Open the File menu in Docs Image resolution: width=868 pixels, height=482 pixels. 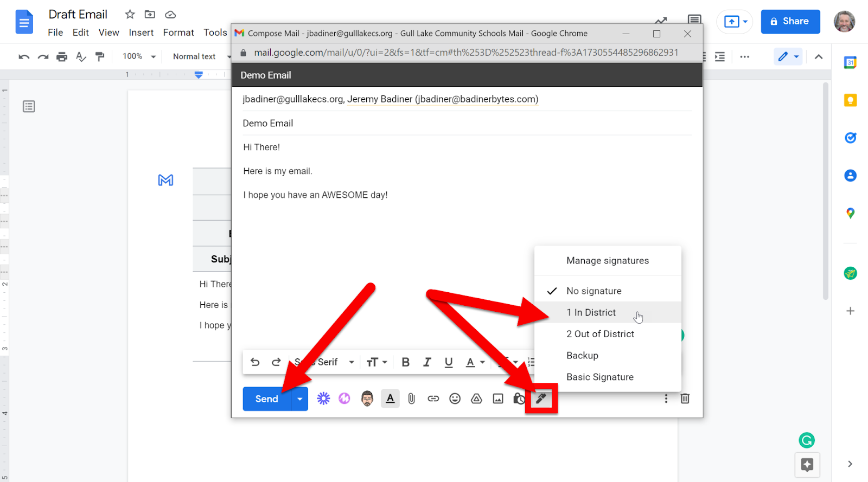click(55, 33)
